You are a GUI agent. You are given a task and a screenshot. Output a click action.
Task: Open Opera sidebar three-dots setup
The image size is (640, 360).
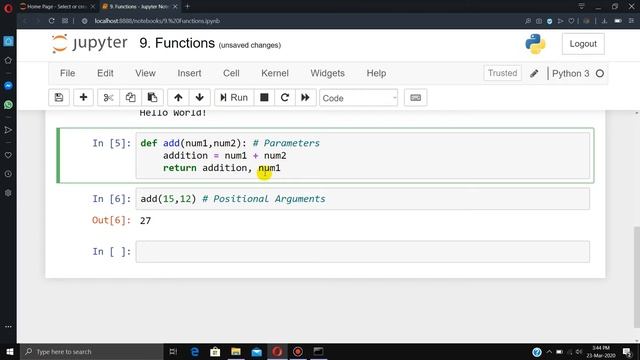coord(8,327)
